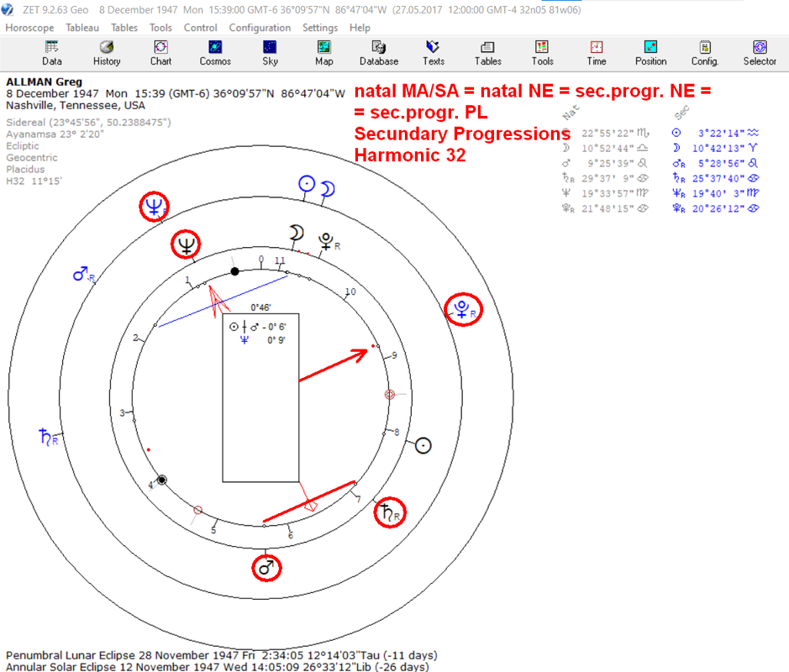Click the Penumbral Lunar Eclipse line
Viewport: 789px width, 672px height.
coord(221,655)
